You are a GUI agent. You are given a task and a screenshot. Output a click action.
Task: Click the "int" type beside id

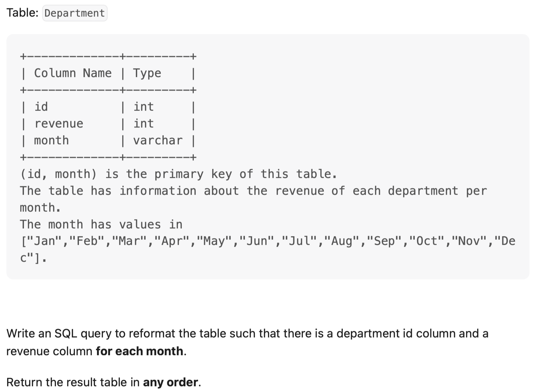coord(144,107)
